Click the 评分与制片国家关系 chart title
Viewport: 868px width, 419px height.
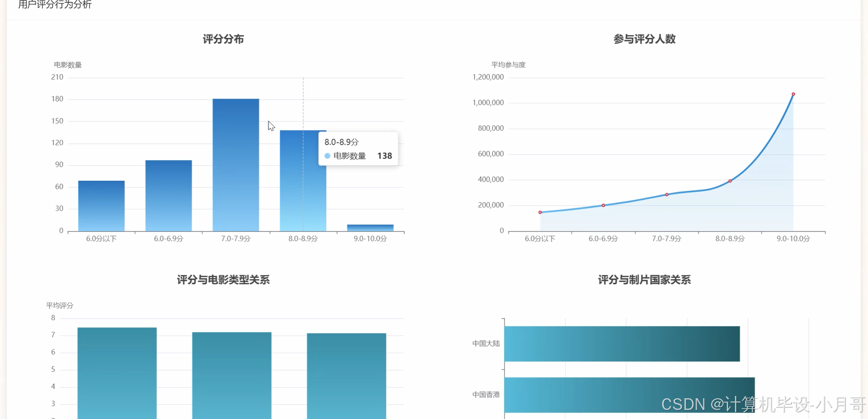click(644, 280)
